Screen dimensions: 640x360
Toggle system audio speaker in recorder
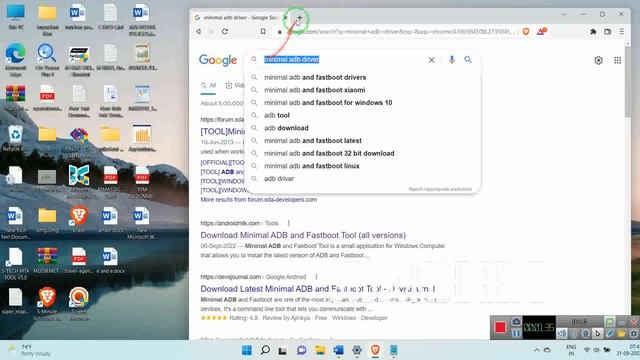(x=562, y=333)
